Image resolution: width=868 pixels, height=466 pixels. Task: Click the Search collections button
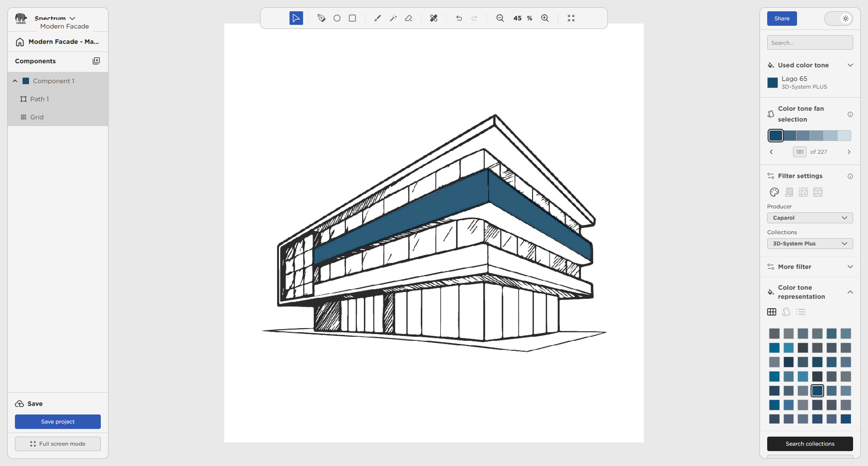tap(810, 444)
